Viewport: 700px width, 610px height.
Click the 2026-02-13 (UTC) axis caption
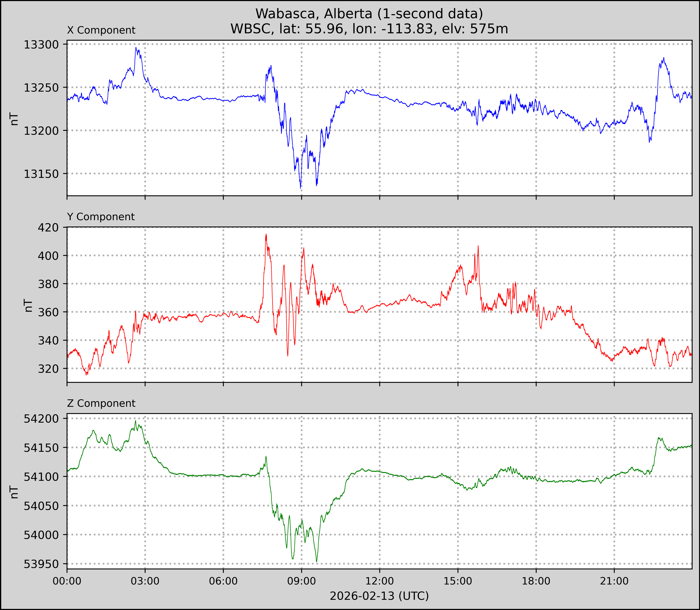[x=379, y=596]
